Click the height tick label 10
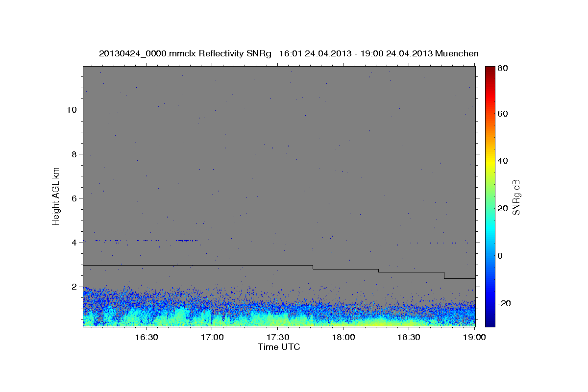 pos(71,110)
